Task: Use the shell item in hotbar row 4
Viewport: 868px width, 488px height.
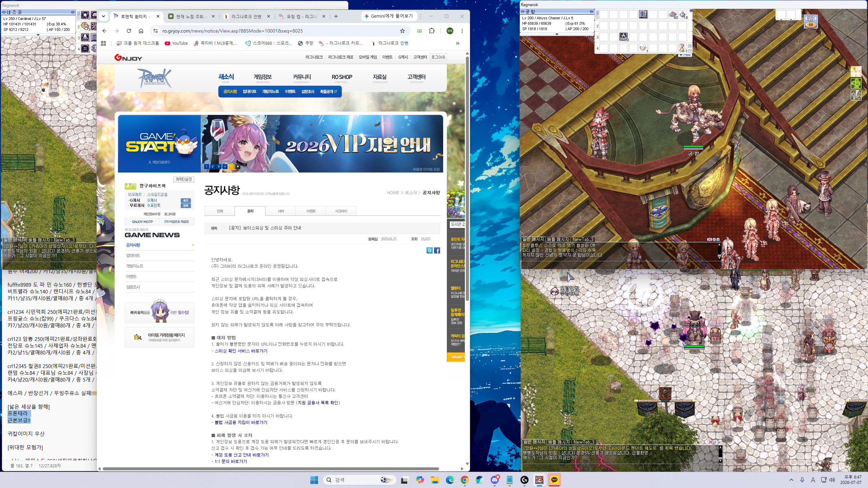Action: click(643, 48)
